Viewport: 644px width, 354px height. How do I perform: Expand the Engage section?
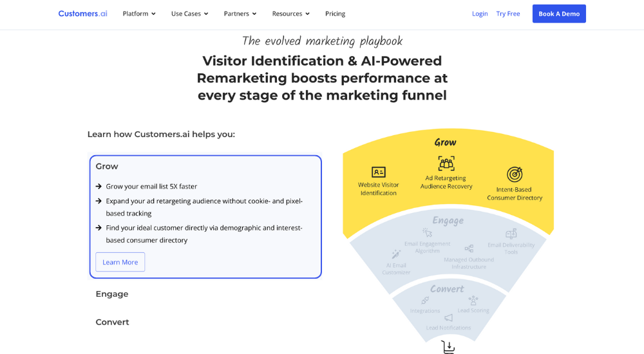point(112,294)
